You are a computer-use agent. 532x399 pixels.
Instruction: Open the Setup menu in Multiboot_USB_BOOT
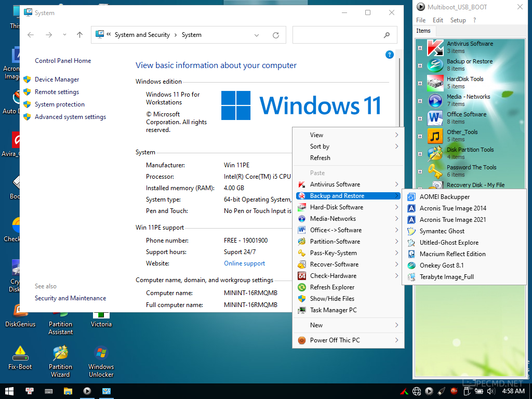[x=458, y=20]
